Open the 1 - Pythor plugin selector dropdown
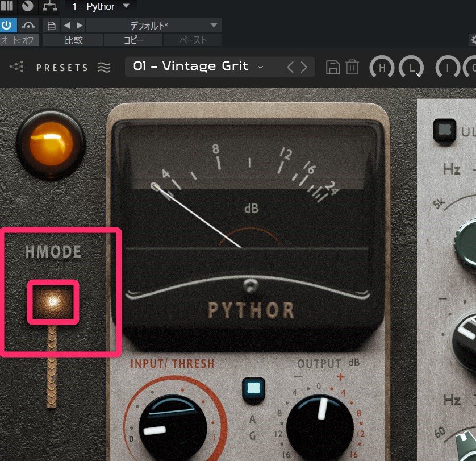 126,6
